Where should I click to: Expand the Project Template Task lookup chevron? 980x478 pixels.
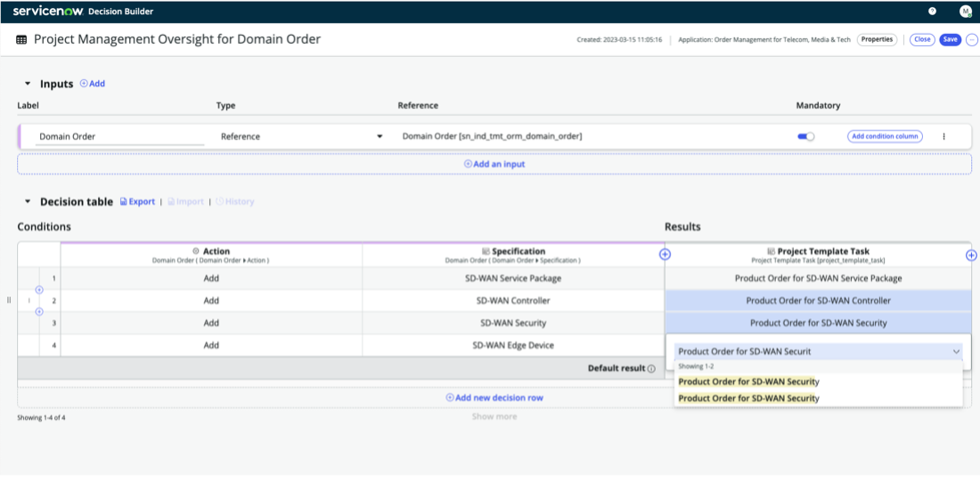tap(956, 352)
